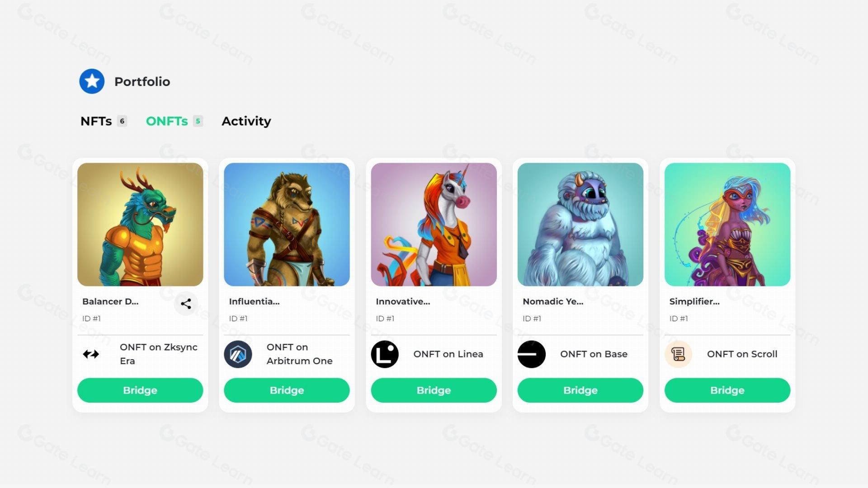This screenshot has width=868, height=488.
Task: Open the Simplifier mermaid artwork thumbnail
Action: 727,225
